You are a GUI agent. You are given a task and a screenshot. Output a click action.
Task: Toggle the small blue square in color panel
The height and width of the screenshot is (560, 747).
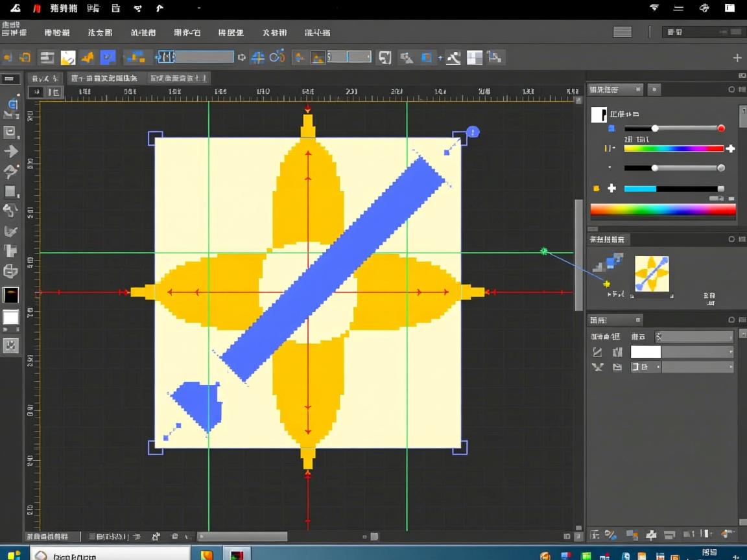coord(611,128)
